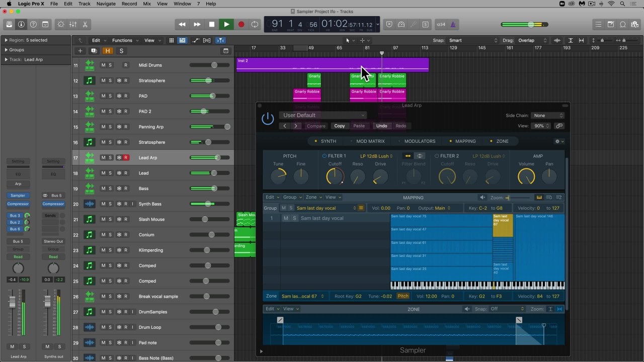Mute the Midi Drums track
644x362 pixels.
coord(103,65)
